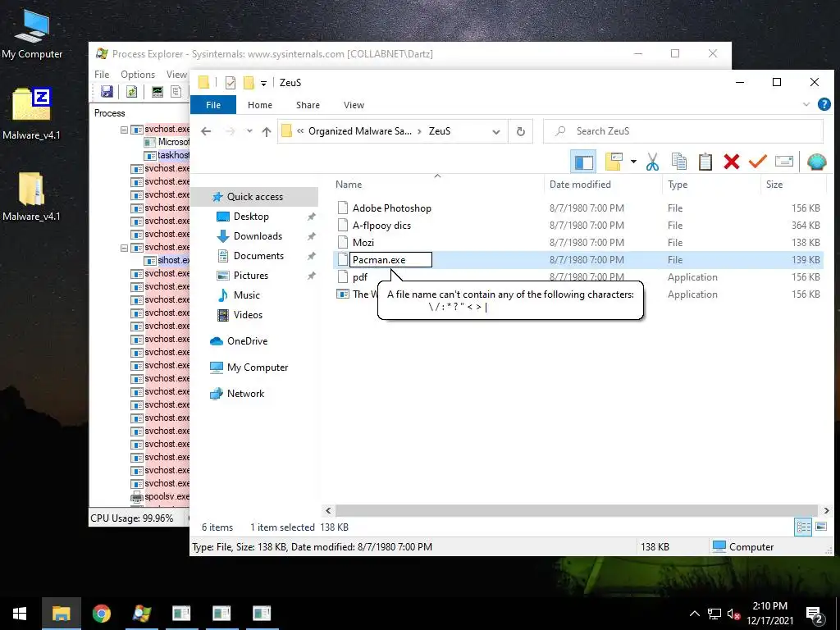Collapse the first svchost.exe tree node
Image resolution: width=840 pixels, height=630 pixels.
[125, 130]
